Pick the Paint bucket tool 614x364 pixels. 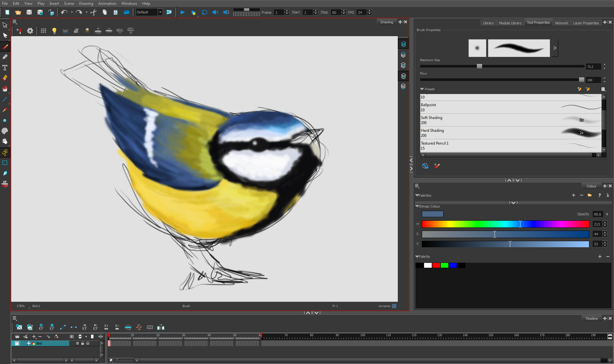tap(5, 89)
